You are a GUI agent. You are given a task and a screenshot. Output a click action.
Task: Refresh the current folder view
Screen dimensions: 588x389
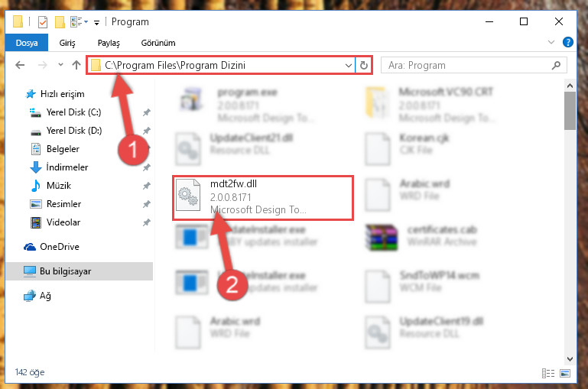pyautogui.click(x=364, y=66)
